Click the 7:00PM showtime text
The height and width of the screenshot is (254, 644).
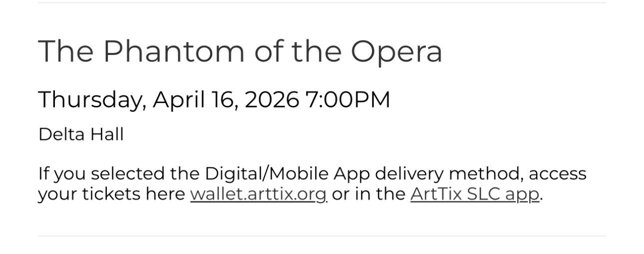click(x=347, y=99)
